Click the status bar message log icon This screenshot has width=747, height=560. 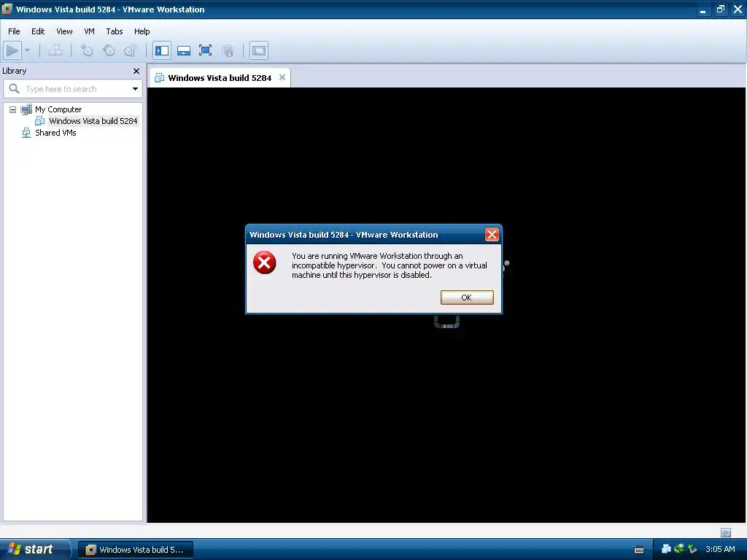726,532
